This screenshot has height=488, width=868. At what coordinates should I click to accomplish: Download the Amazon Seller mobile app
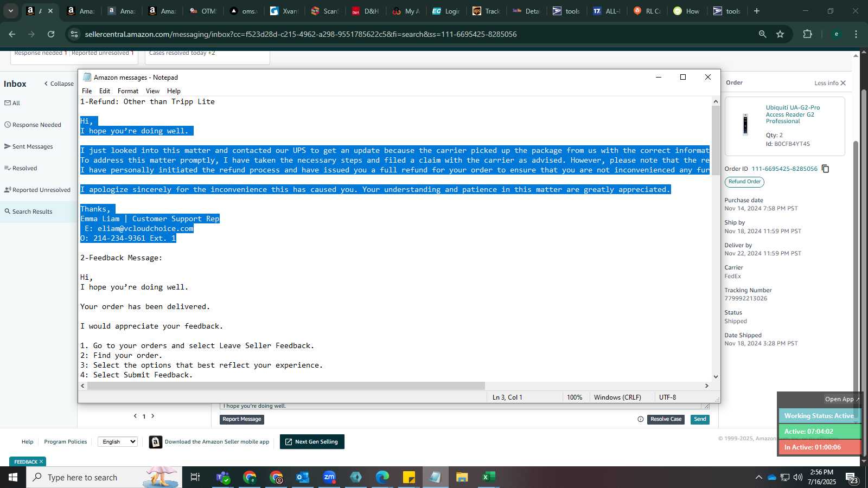(x=209, y=442)
